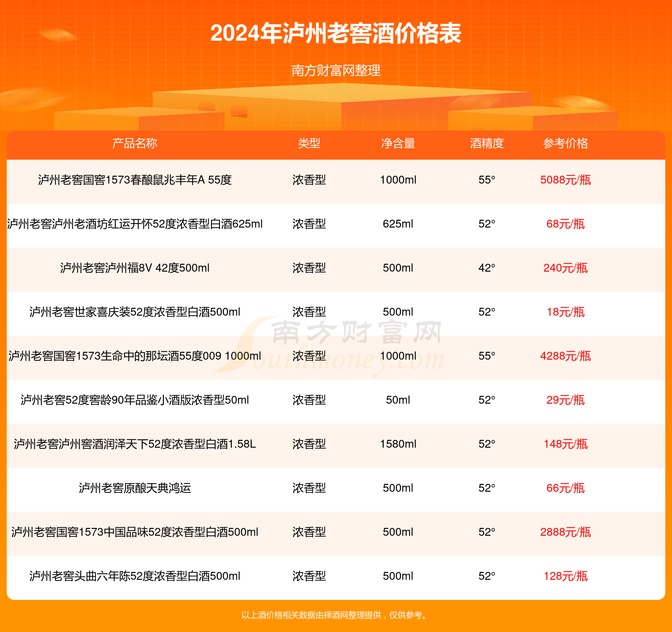
Task: Click the 625ml net content cell
Action: pyautogui.click(x=398, y=224)
